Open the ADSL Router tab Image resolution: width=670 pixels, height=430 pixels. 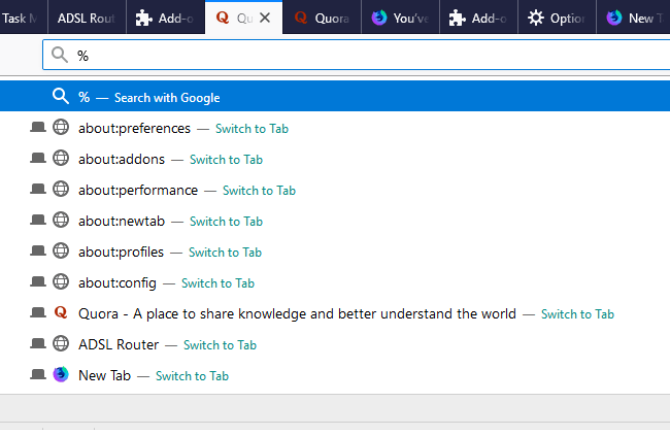[87, 17]
